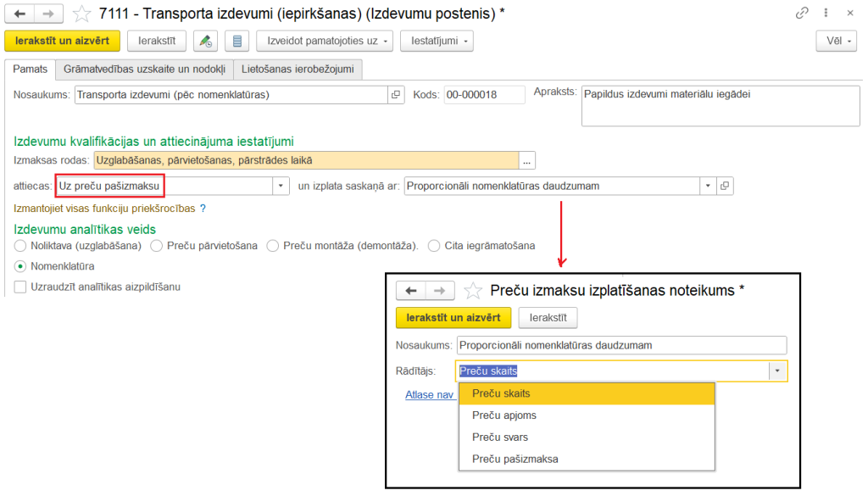The height and width of the screenshot is (496, 868).
Task: Expand the un izplata saskaņā ar dropdown
Action: click(708, 185)
